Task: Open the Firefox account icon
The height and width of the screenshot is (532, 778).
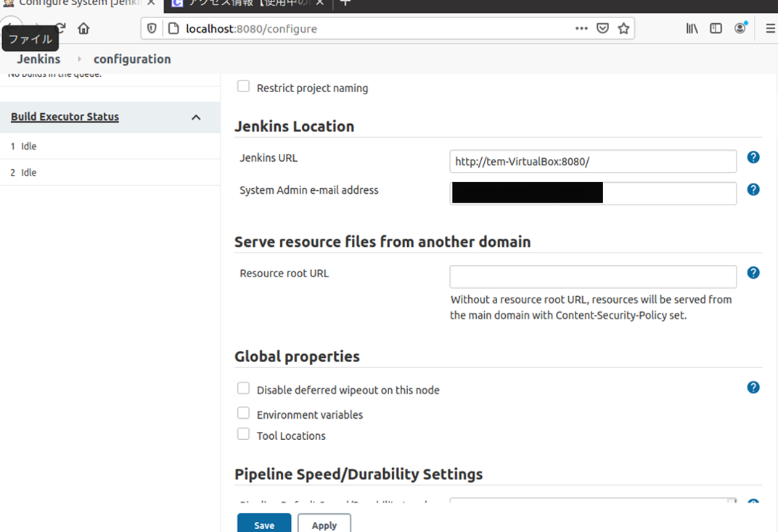Action: tap(740, 28)
